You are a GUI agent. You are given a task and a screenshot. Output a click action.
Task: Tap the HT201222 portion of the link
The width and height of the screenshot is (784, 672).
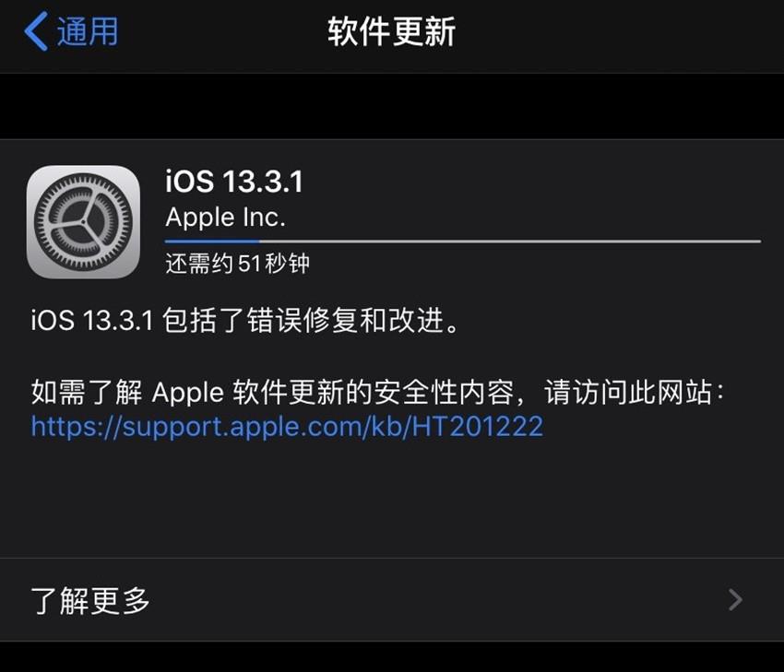click(478, 427)
